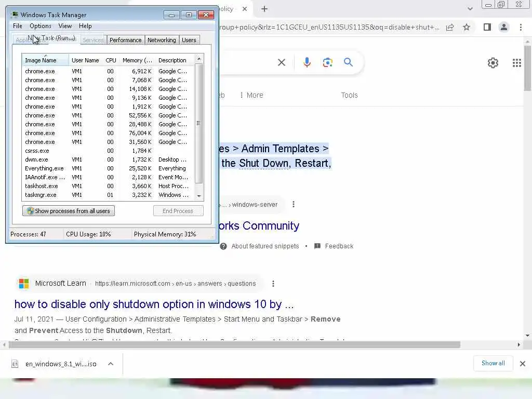Close the current Chrome tab
The width and height of the screenshot is (532, 399).
[x=245, y=9]
